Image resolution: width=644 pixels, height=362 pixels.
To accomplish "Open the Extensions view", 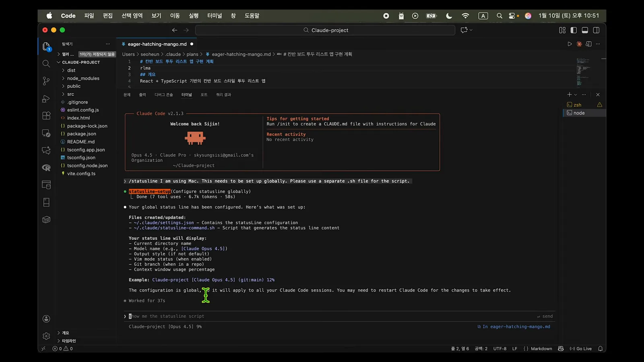I will (x=46, y=116).
